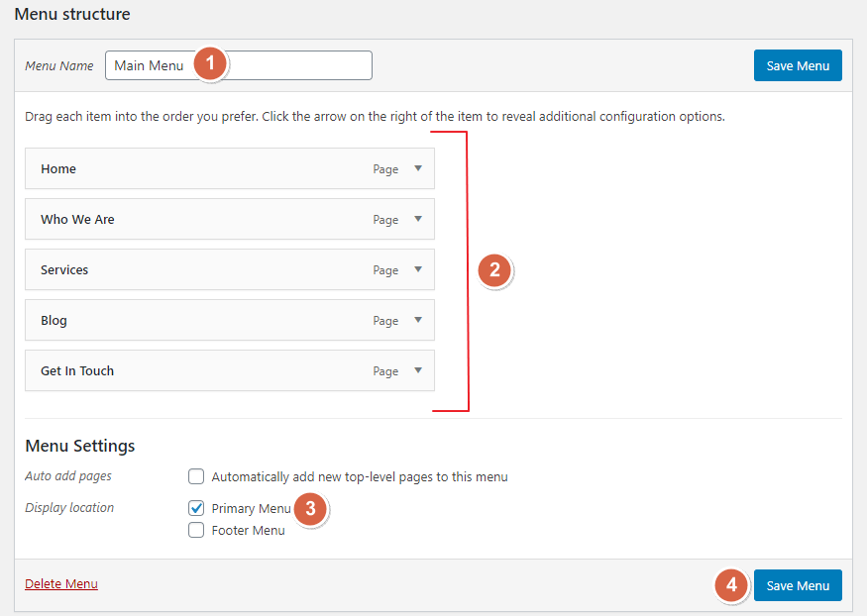Click the bottom Save Menu button
The image size is (867, 616).
(798, 584)
